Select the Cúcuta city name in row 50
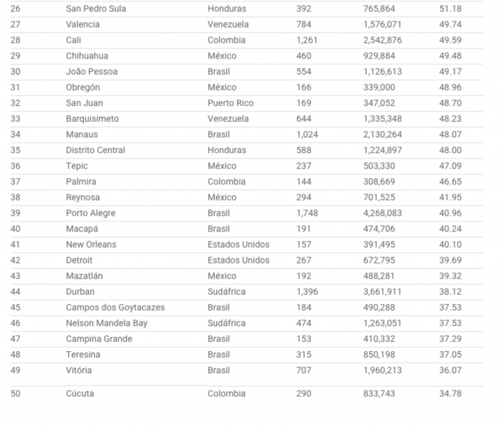Viewport: 504px width, 428px height. (x=80, y=393)
